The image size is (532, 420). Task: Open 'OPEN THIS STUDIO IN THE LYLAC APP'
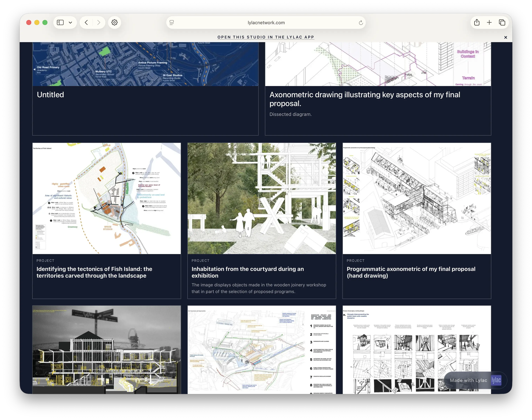click(x=266, y=37)
